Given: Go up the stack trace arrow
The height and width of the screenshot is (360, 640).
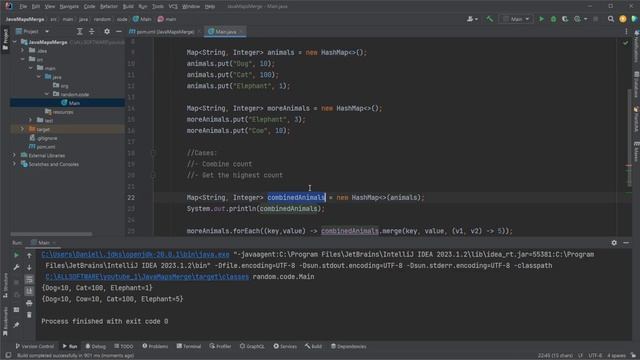Looking at the screenshot, I should click(29, 256).
